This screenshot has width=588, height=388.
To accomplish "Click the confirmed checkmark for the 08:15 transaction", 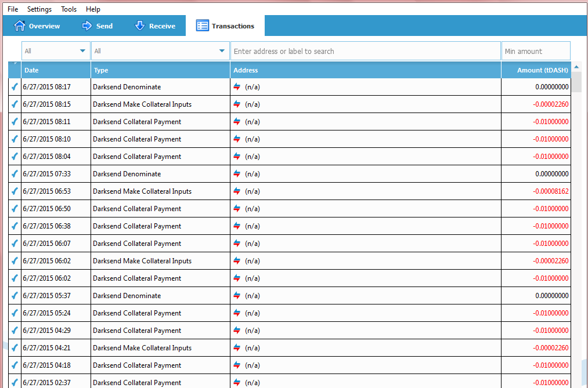I will (15, 104).
